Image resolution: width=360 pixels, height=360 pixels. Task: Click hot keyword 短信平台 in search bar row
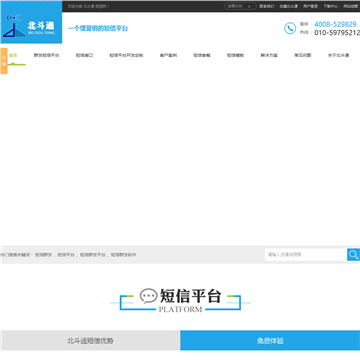tap(66, 255)
